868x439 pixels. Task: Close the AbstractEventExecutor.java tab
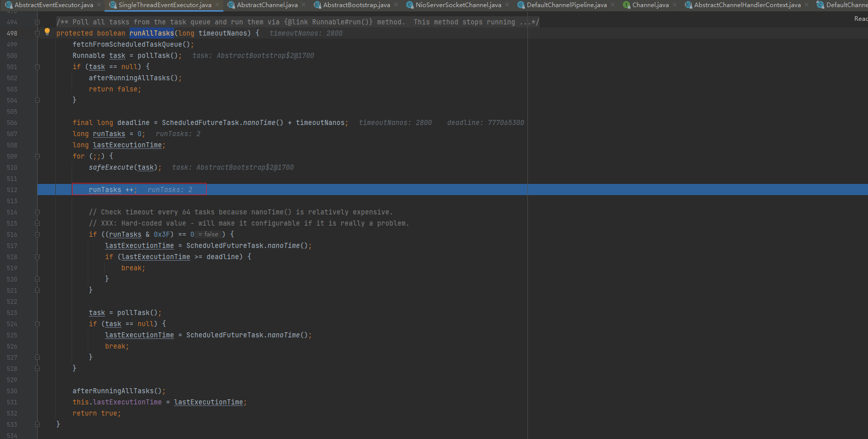[99, 5]
